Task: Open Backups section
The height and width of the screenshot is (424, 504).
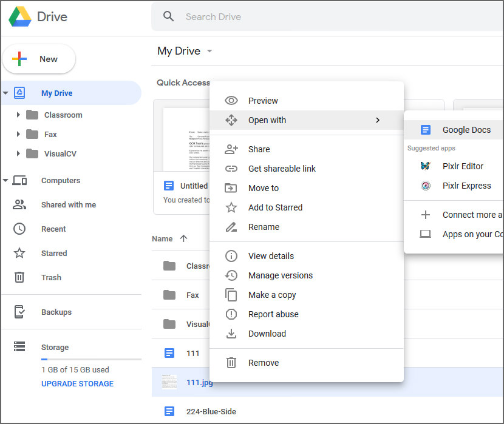Action: 56,312
